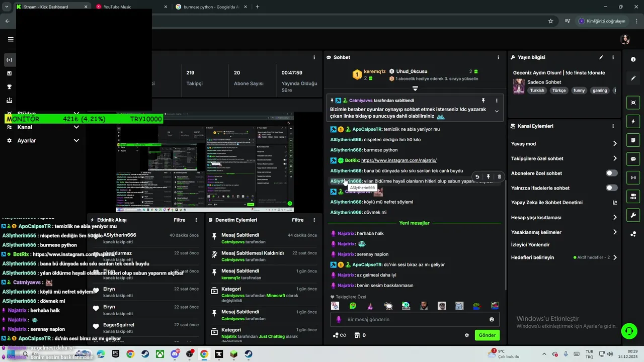The image size is (644, 362).
Task: Select İzleyici Yönlendir
Action: coord(530,245)
